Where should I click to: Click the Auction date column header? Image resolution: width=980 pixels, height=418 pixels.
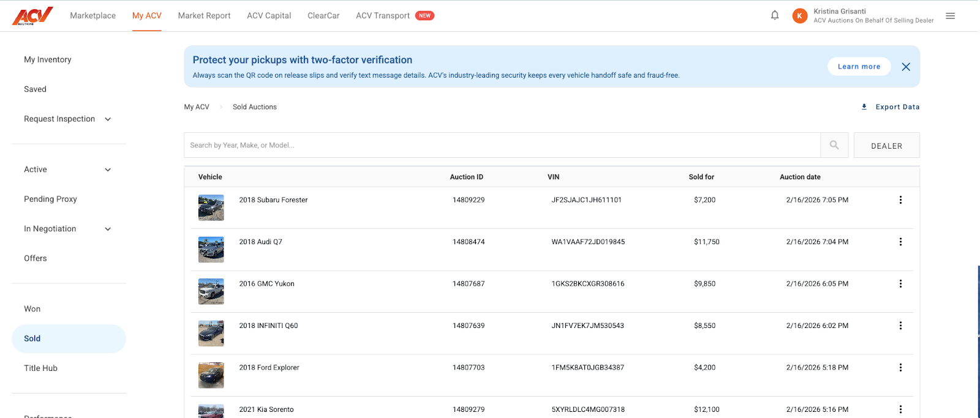pos(800,177)
